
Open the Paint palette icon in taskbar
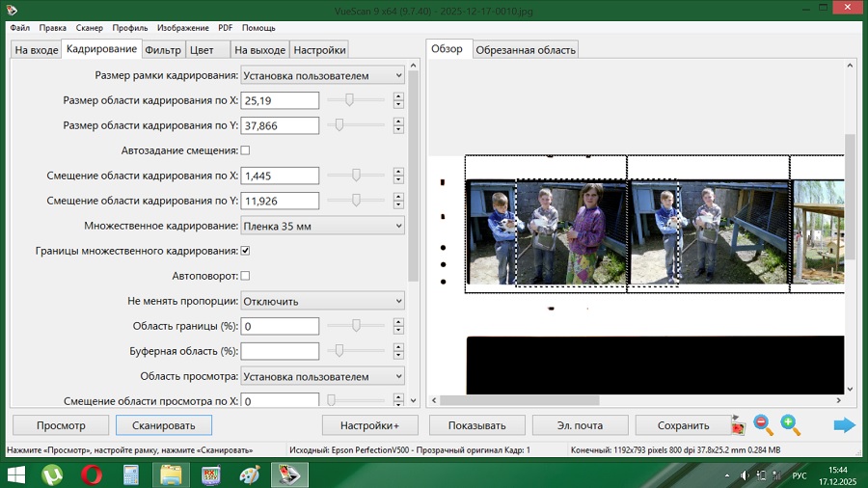coord(249,474)
